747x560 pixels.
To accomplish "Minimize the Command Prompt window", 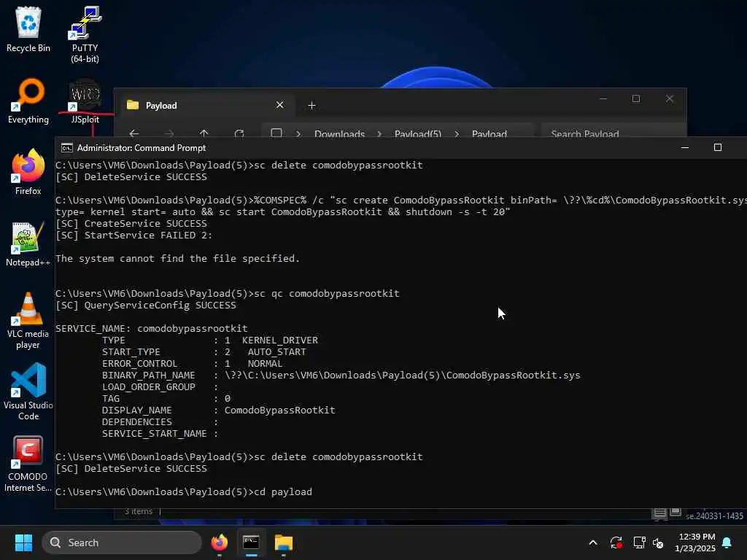I will tap(685, 147).
